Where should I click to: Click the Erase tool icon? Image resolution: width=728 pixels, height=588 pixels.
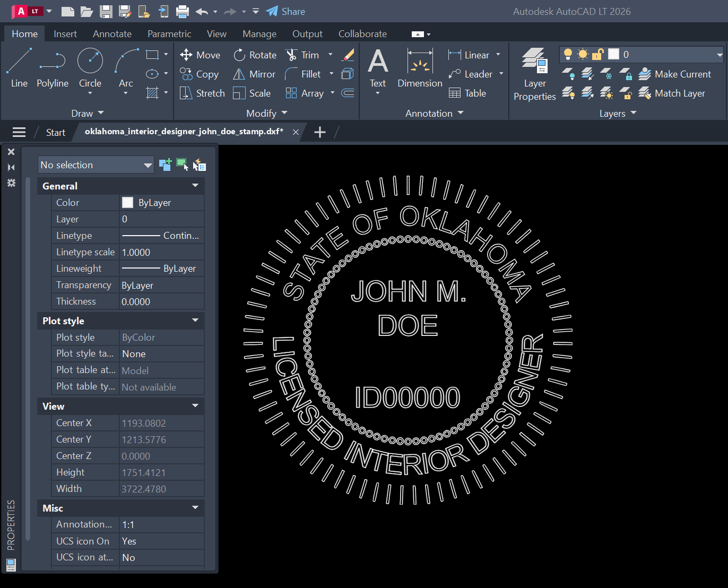pyautogui.click(x=348, y=55)
